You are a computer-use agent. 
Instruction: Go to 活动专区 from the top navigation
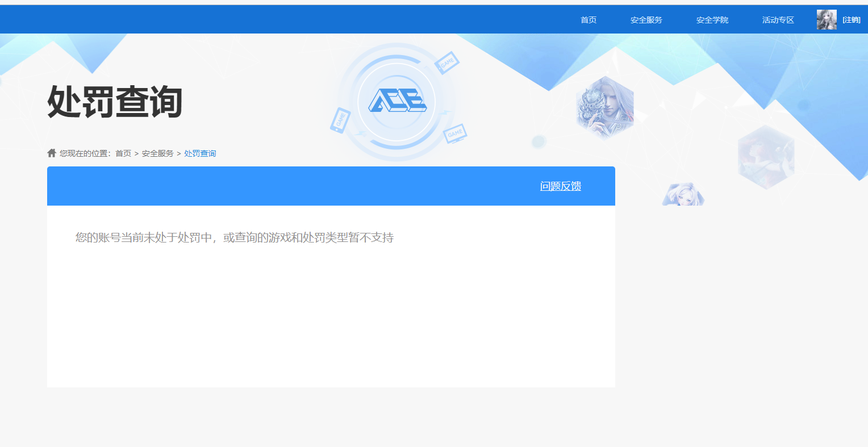(777, 19)
